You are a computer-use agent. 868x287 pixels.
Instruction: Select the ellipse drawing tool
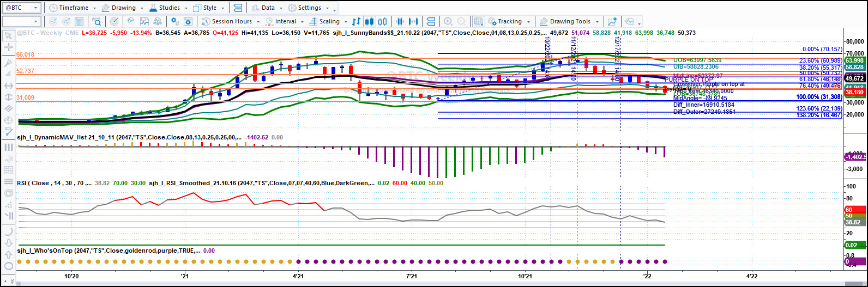click(9, 267)
